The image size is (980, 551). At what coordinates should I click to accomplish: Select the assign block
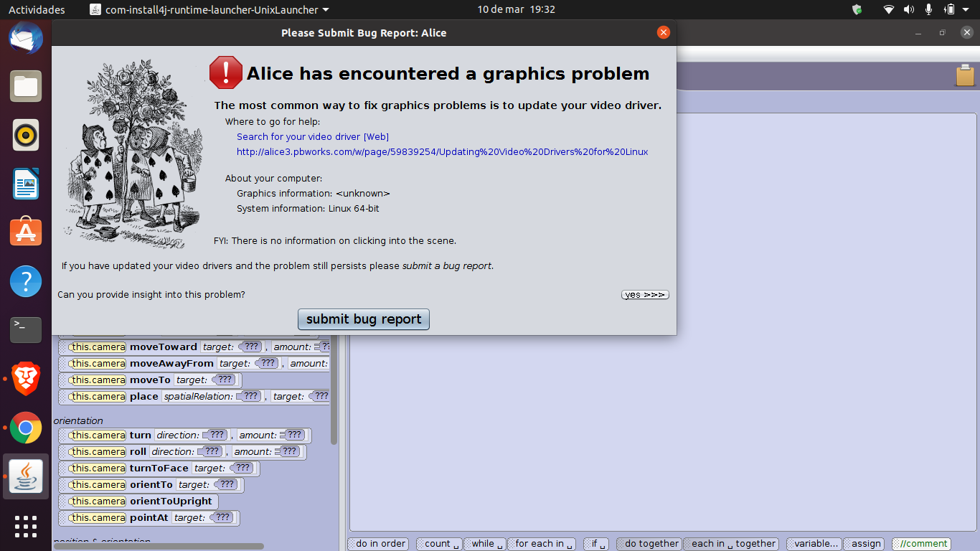coord(863,544)
